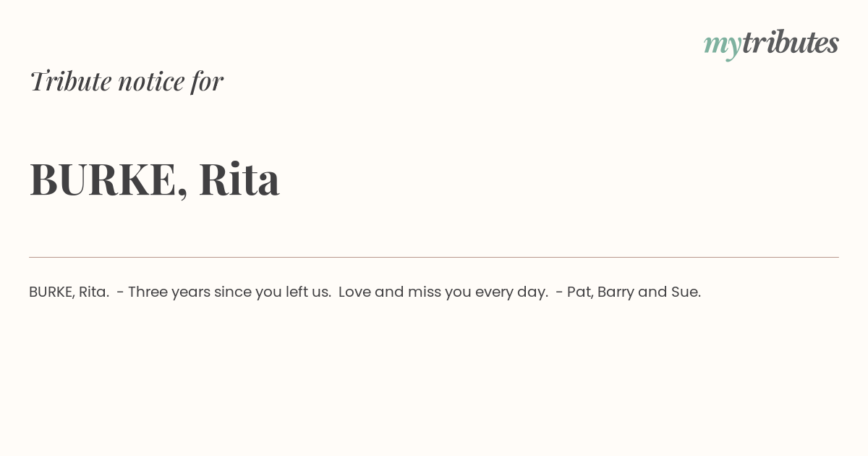This screenshot has width=868, height=456.
Task: Click the horizontal divider line
Action: coord(434,257)
